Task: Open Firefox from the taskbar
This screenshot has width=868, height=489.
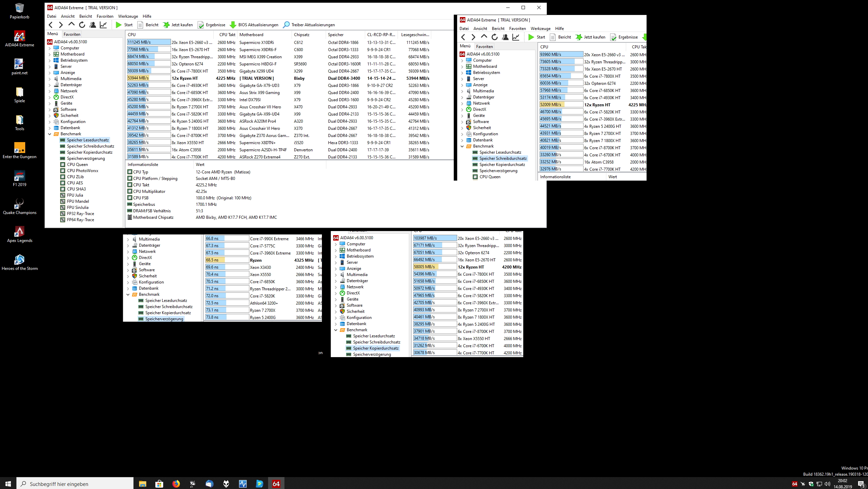Action: pos(176,484)
